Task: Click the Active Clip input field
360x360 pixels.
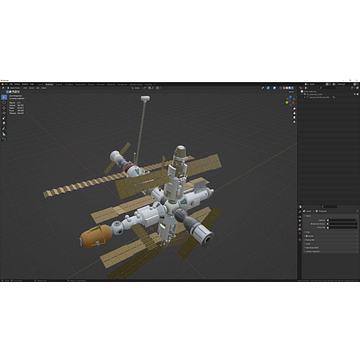Action: (342, 228)
